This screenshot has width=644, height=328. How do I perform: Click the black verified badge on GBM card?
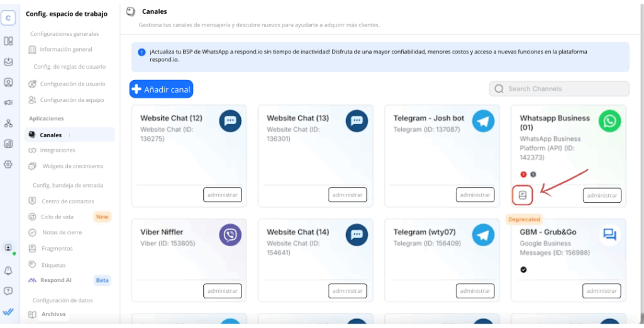524,269
